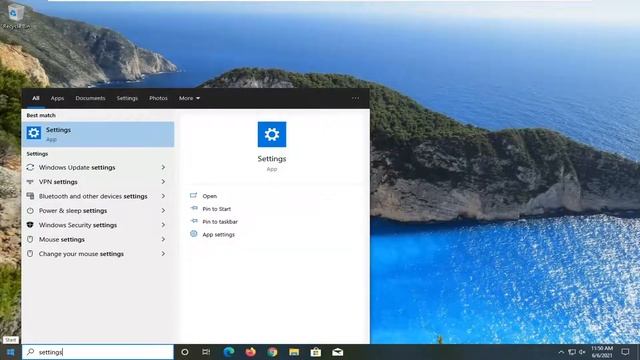This screenshot has height=360, width=640.
Task: Open the Power & sleep settings result
Action: [x=98, y=211]
